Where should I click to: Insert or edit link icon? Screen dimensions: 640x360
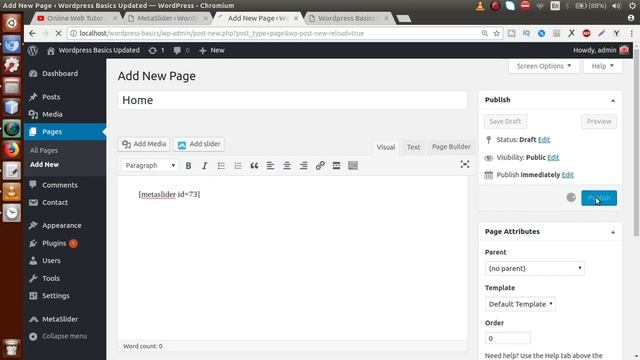coord(320,166)
